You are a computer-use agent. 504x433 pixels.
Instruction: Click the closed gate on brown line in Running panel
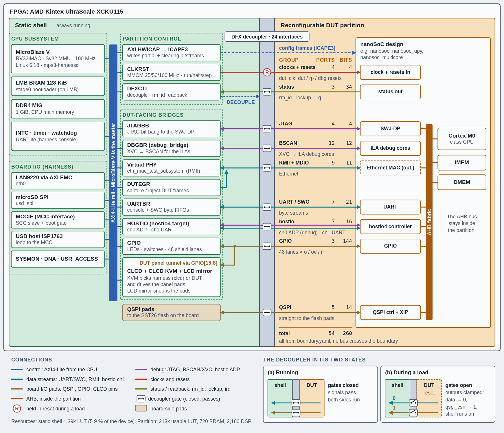click(x=296, y=413)
